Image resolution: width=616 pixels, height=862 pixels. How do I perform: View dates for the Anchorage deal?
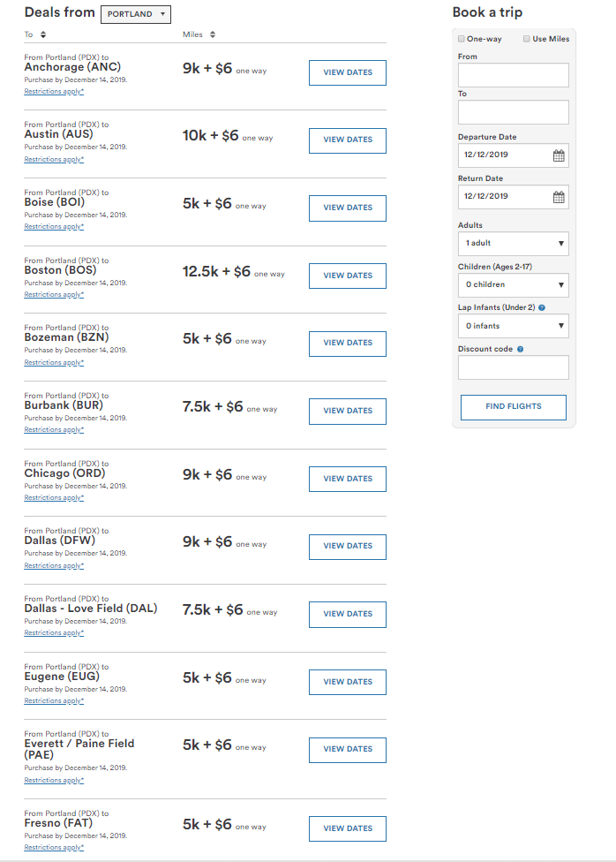pyautogui.click(x=347, y=72)
